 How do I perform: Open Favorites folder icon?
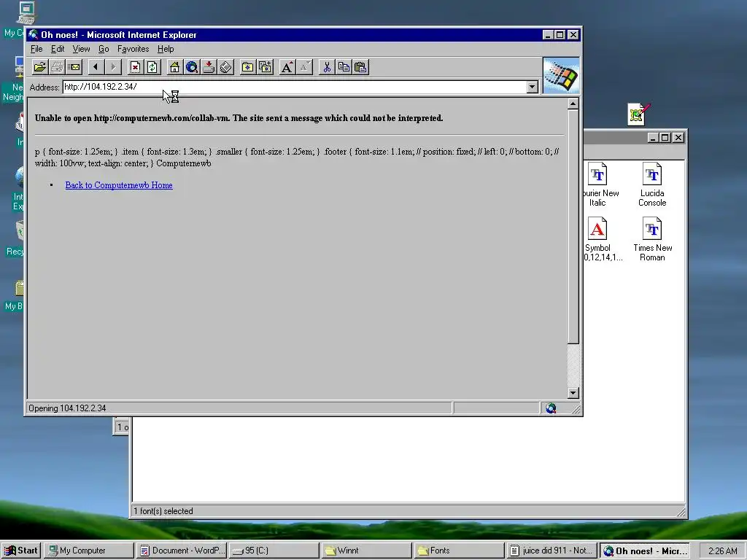pos(248,67)
